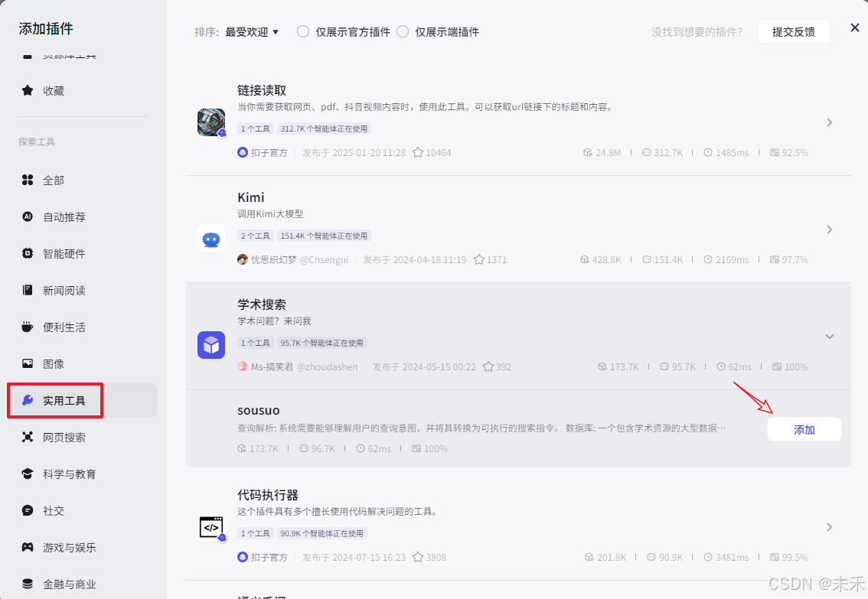Click the 新闻阅读 book icon
The height and width of the screenshot is (599, 868).
pyautogui.click(x=27, y=291)
